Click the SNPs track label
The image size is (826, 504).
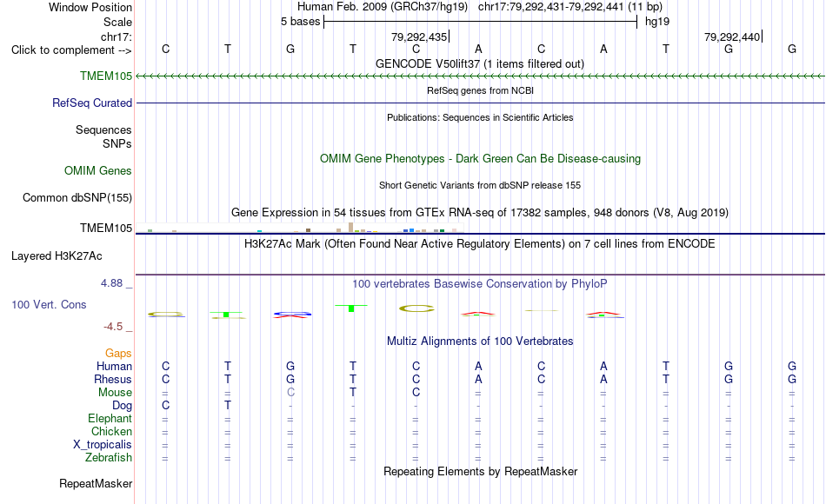click(117, 143)
